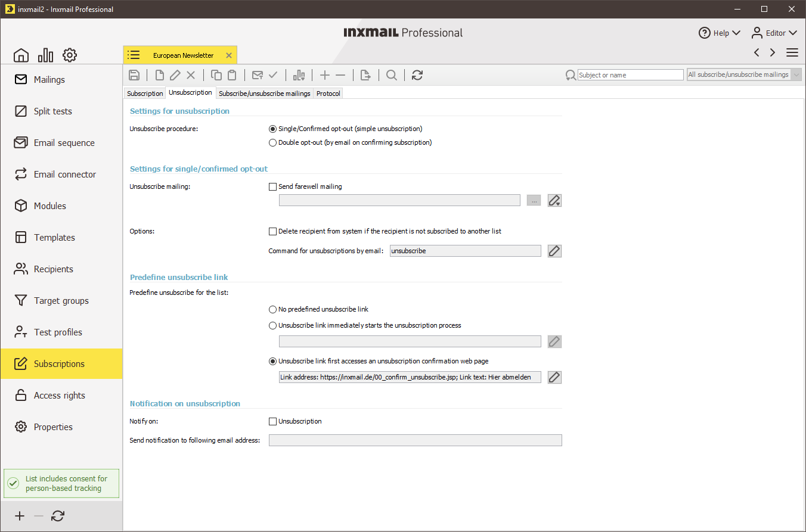The height and width of the screenshot is (532, 806).
Task: Go to Email sequence section
Action: point(61,143)
